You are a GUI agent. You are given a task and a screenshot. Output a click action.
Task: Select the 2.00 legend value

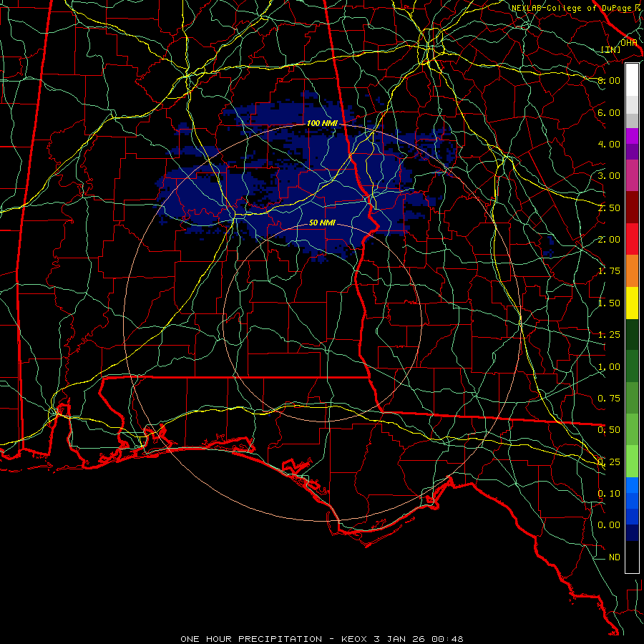[x=609, y=240]
